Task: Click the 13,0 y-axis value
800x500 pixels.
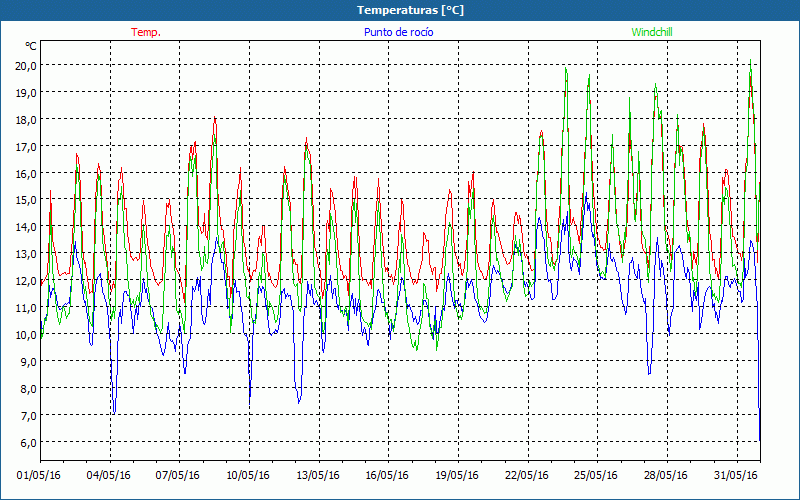Action: [26, 254]
